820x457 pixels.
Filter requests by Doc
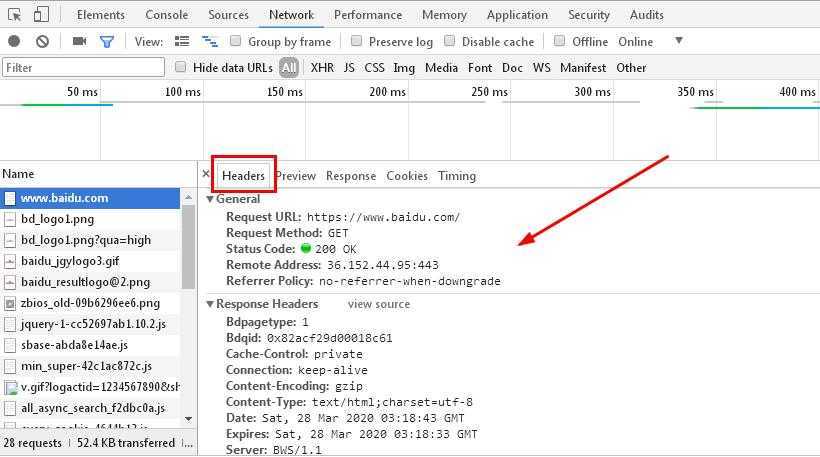[x=512, y=67]
